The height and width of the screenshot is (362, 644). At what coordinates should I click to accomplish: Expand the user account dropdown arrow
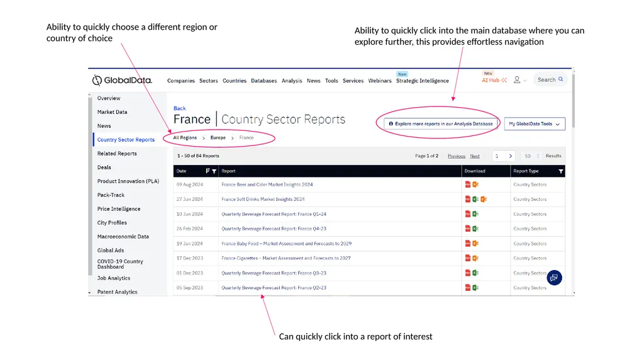525,81
